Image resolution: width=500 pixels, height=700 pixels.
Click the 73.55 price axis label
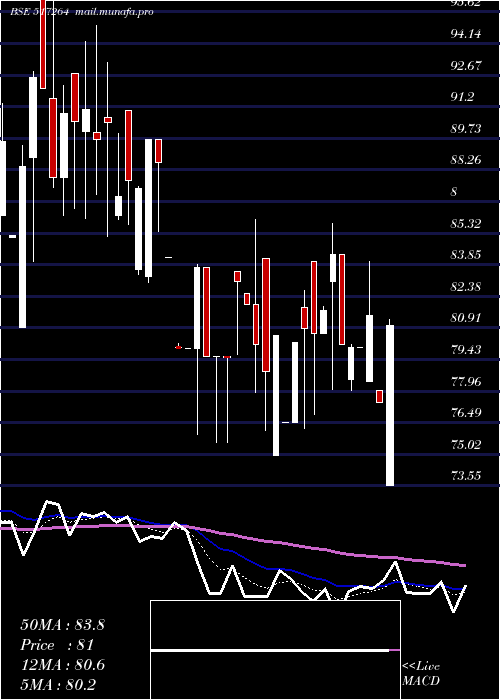click(x=466, y=476)
